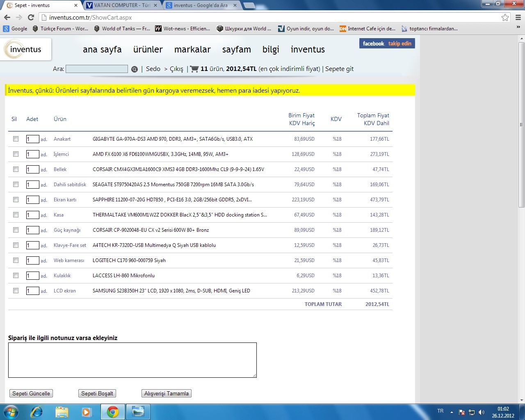Open toptancı firmalardan bookmark
Viewport: 525px width, 420px height.
coord(429,29)
